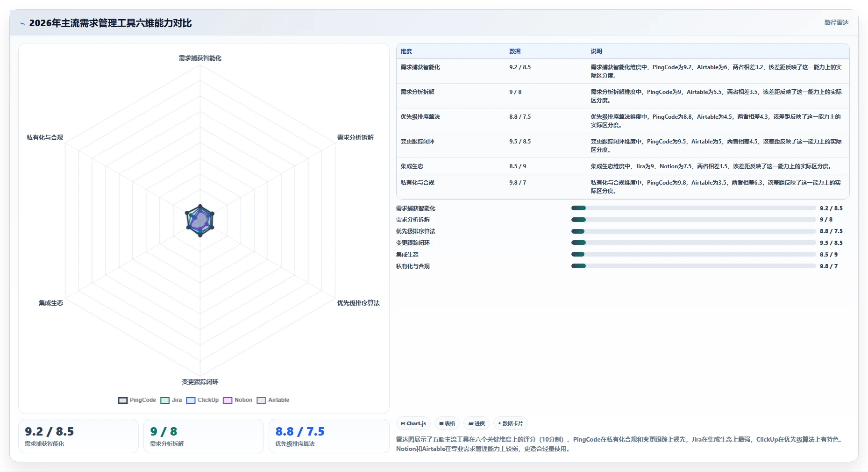Toggle ClickUp series in chart legend
Screen dimensions: 868x472
[x=202, y=400]
